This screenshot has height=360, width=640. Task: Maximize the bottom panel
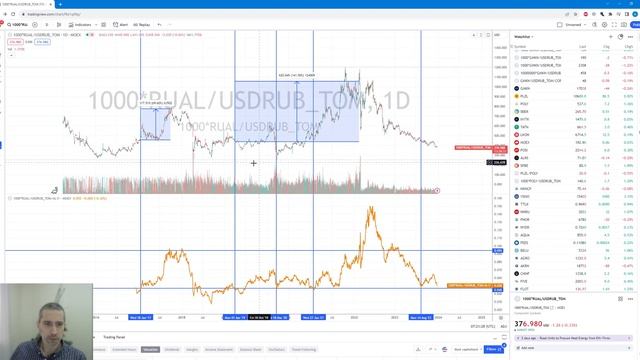(504, 338)
